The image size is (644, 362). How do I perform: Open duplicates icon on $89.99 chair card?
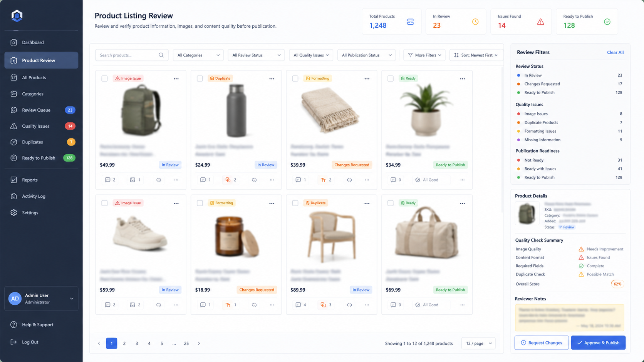point(323,305)
